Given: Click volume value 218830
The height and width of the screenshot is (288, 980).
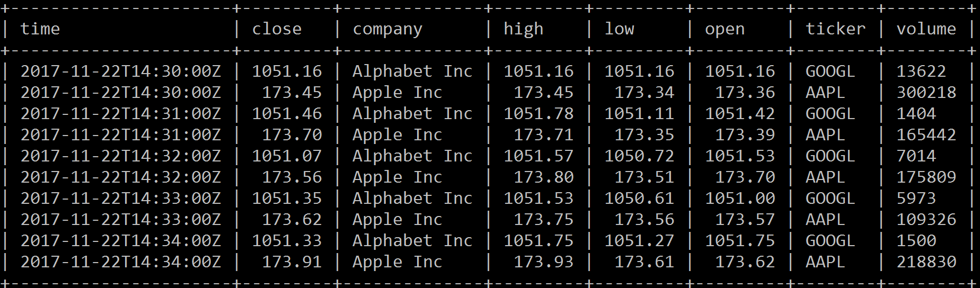Looking at the screenshot, I should [x=926, y=262].
